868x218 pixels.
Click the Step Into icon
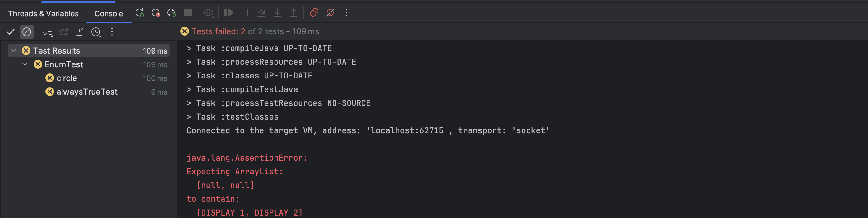(x=277, y=13)
